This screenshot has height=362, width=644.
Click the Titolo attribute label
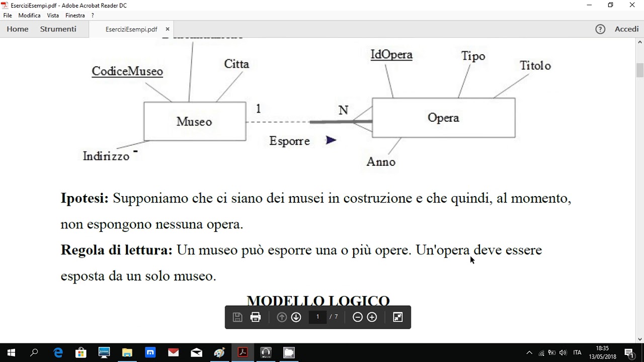click(535, 65)
